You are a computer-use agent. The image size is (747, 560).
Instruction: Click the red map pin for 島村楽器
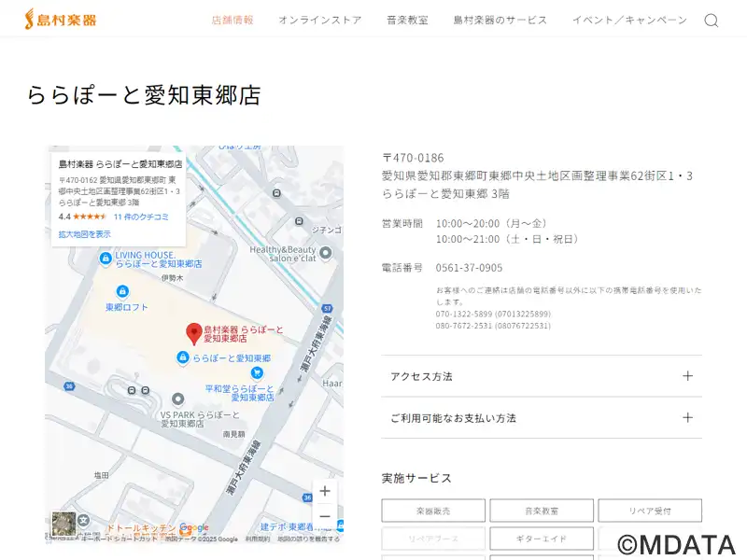click(194, 333)
